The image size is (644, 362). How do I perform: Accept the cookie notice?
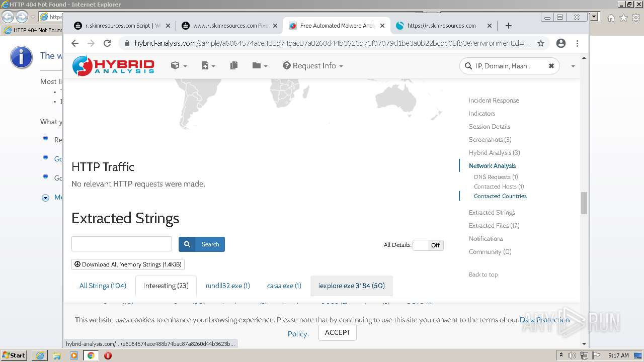pyautogui.click(x=338, y=332)
